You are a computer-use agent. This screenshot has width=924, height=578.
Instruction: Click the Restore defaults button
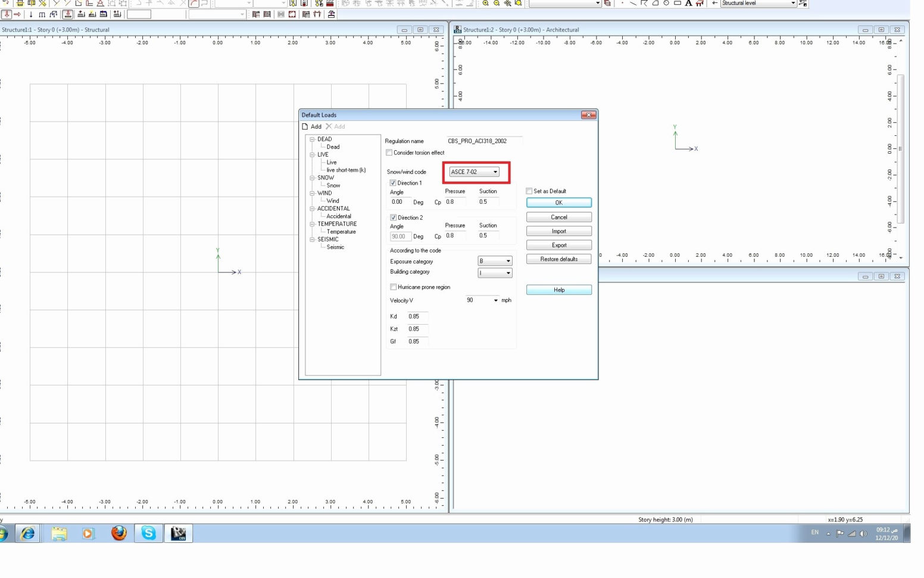[x=558, y=259]
